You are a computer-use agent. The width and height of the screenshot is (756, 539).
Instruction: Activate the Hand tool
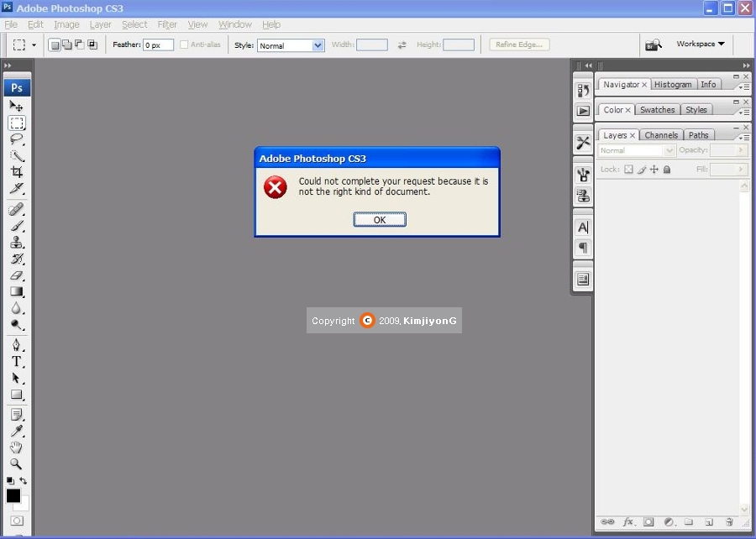click(16, 447)
